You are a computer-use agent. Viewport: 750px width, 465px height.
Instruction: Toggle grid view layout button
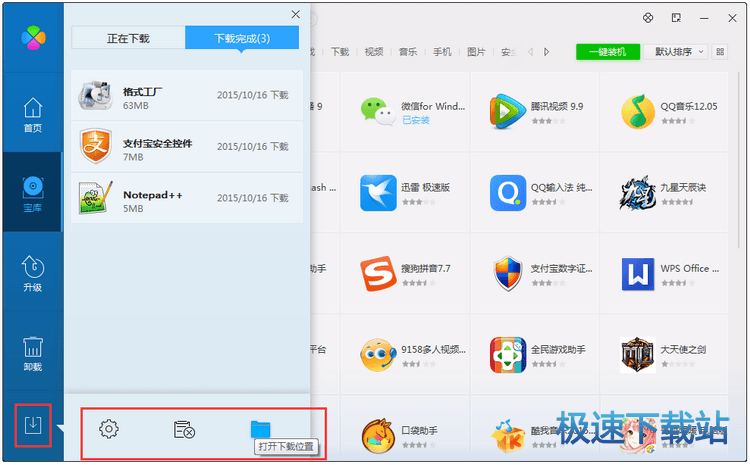click(720, 52)
